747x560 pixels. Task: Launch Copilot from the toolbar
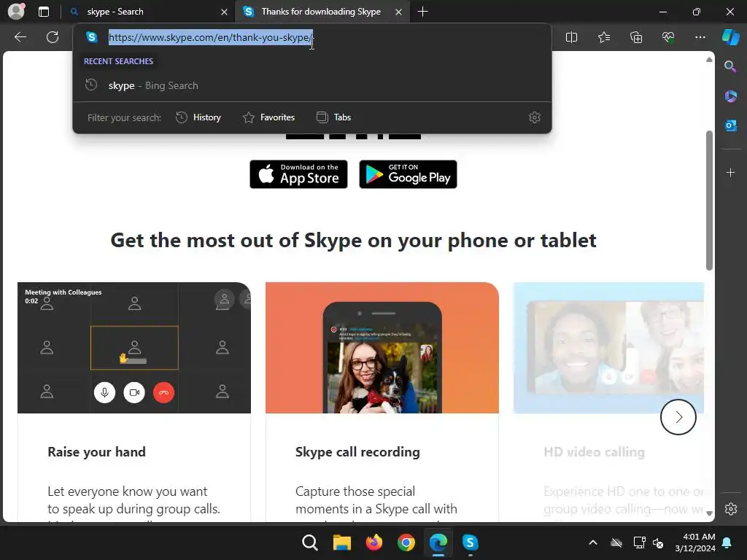731,37
